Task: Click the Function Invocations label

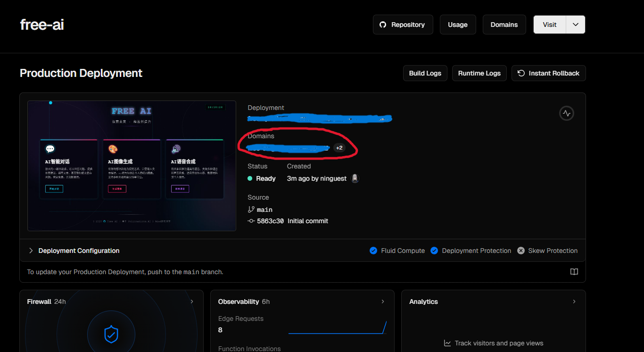Action: (249, 349)
